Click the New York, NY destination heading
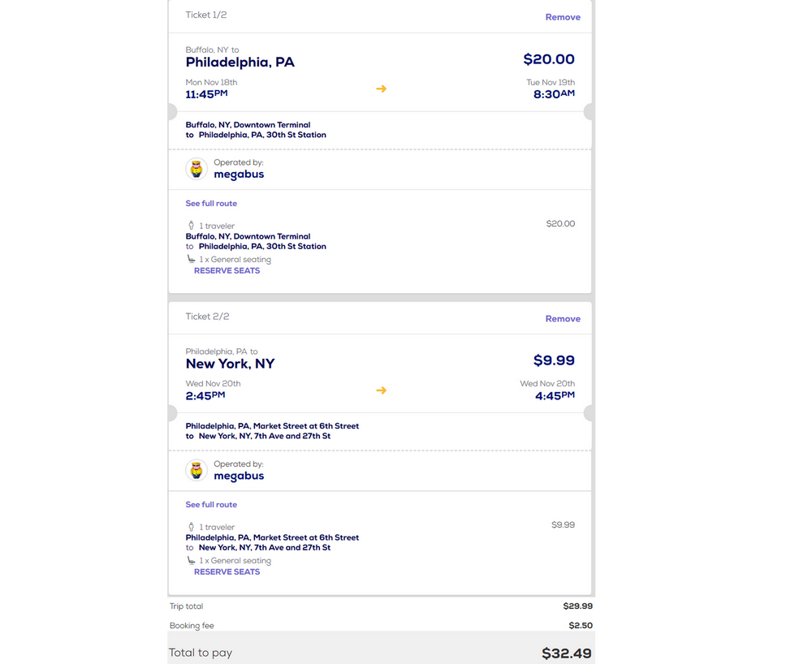This screenshot has width=812, height=664. coord(230,364)
